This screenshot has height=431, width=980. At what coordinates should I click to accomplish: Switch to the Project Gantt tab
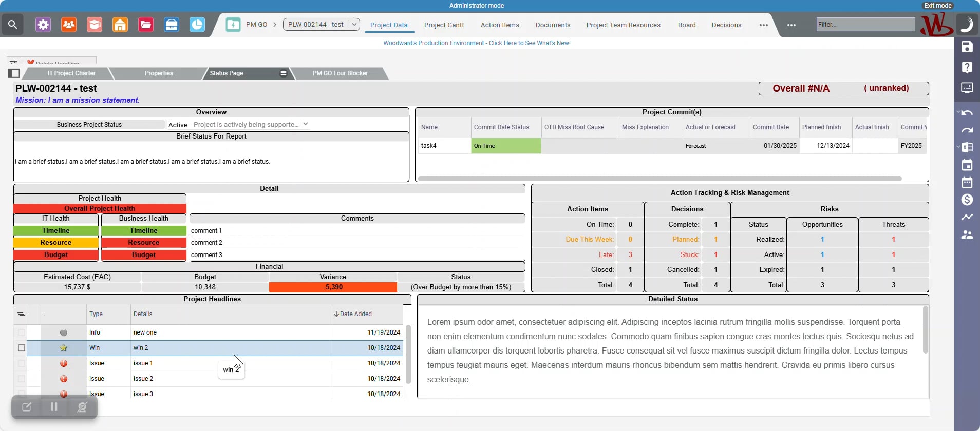point(444,25)
